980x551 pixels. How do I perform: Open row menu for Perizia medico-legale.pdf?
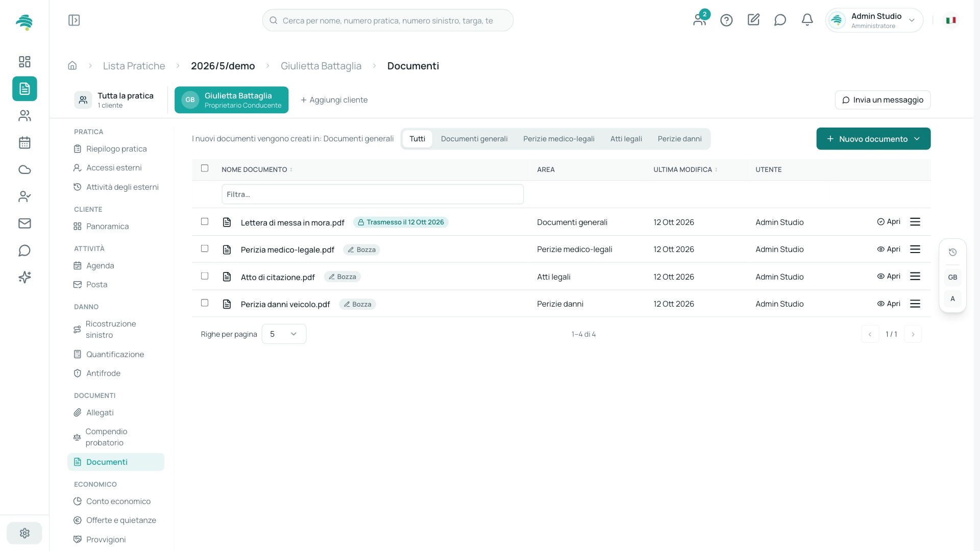(915, 249)
